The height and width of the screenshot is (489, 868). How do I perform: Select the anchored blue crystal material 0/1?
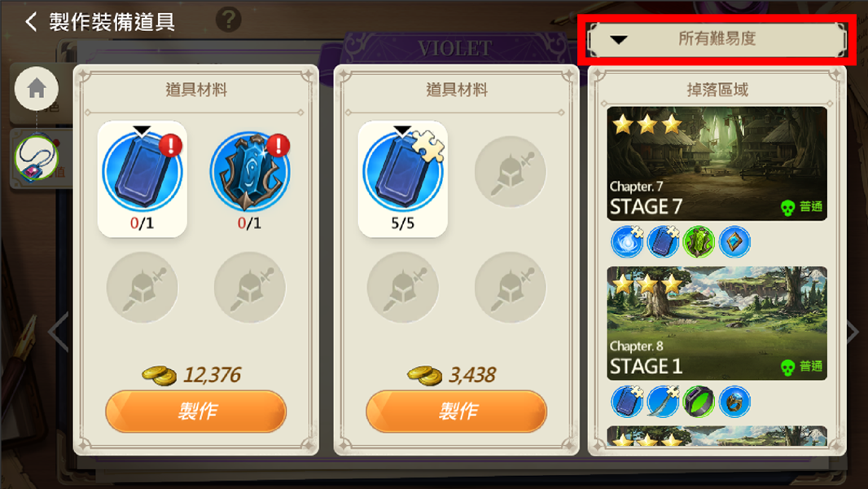250,178
